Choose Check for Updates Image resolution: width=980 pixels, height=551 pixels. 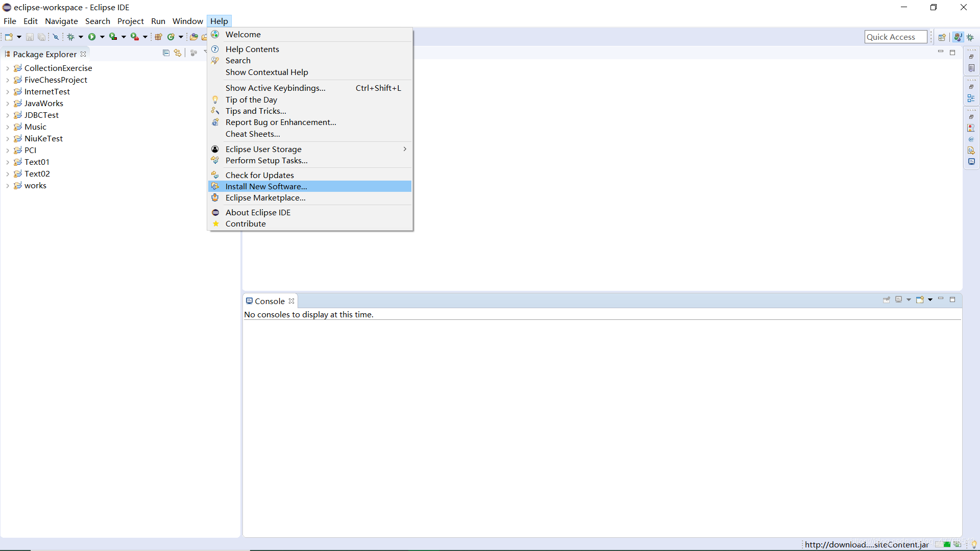click(310, 175)
